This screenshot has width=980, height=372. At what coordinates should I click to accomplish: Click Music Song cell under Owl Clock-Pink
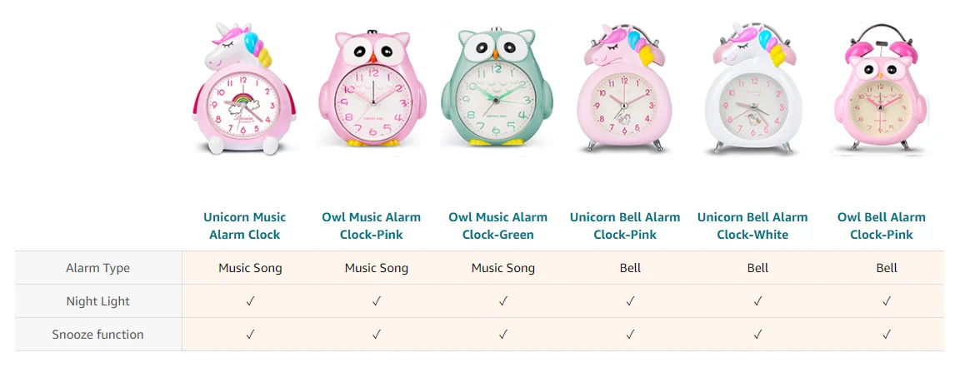point(377,268)
